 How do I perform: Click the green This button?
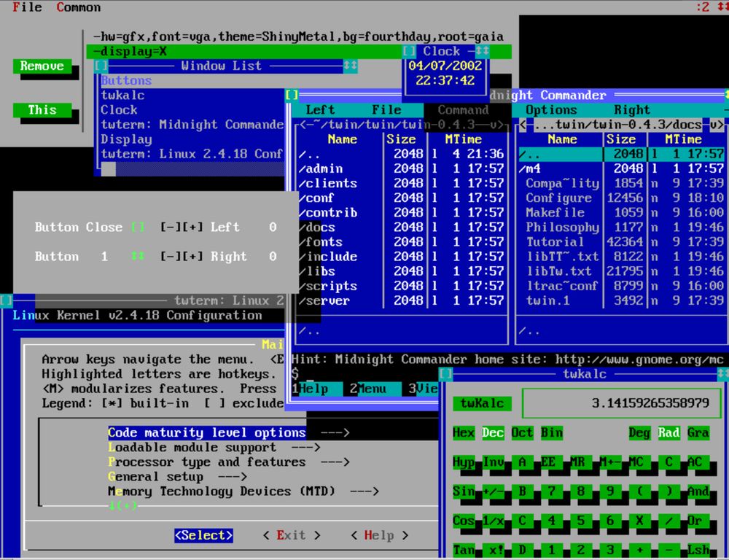tap(42, 110)
